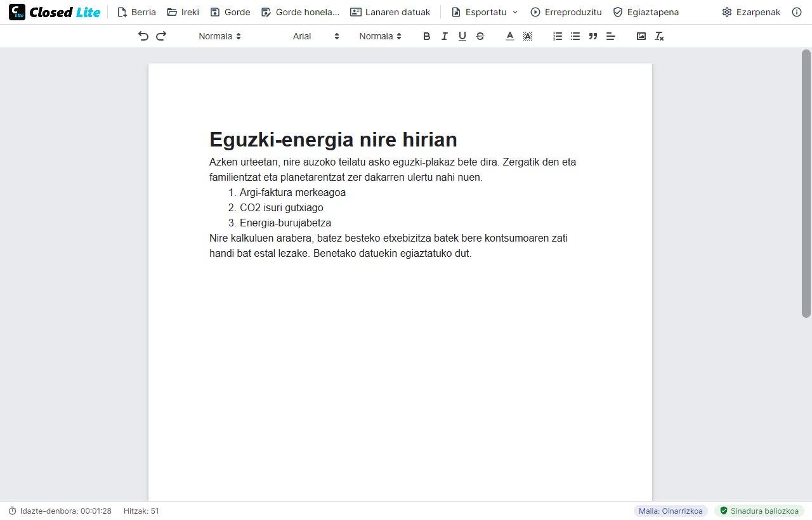Start Erreproduzitu playback
The image size is (812, 520).
pyautogui.click(x=566, y=12)
